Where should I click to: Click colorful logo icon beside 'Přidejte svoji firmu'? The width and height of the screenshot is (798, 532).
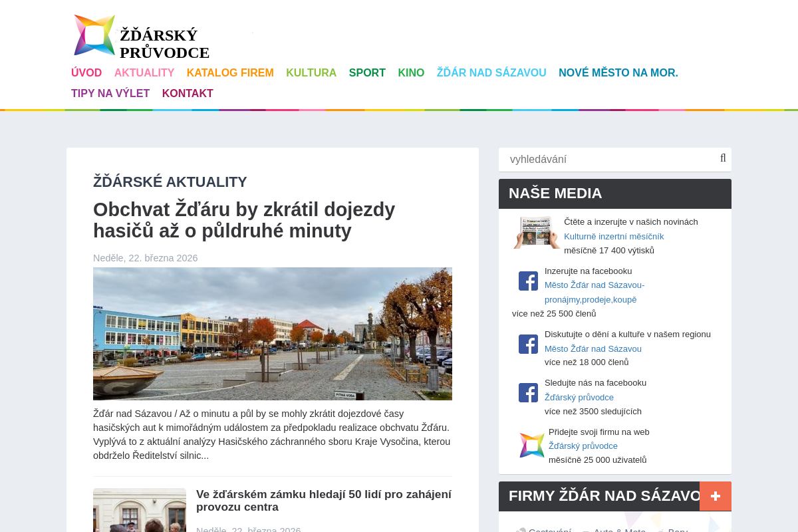531,445
